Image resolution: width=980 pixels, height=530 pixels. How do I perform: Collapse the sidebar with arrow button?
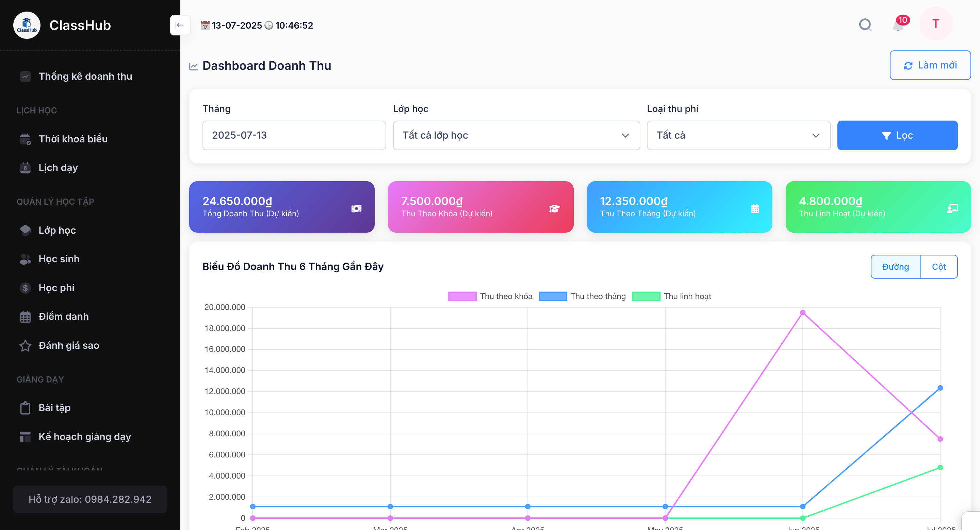click(180, 25)
